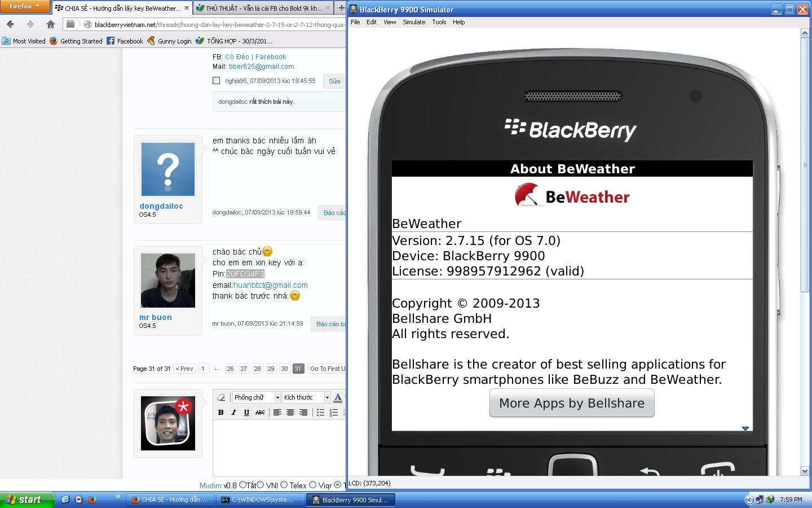Screen dimensions: 812x508
Task: Select the VNI input method radio
Action: [261, 484]
